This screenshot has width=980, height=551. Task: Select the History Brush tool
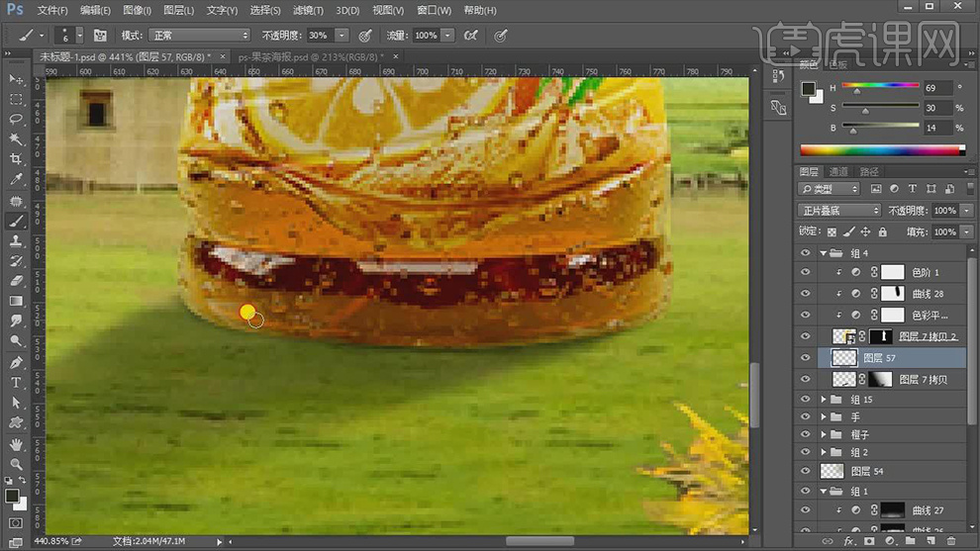pos(16,261)
